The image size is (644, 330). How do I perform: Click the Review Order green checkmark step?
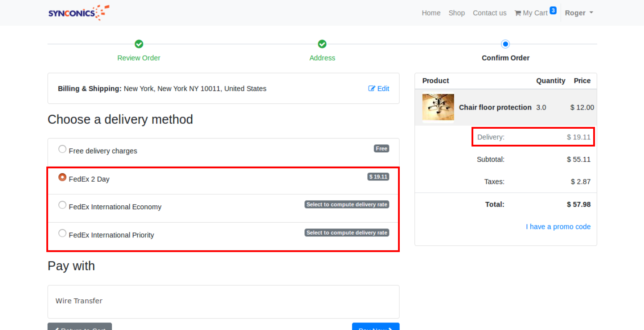coord(139,44)
